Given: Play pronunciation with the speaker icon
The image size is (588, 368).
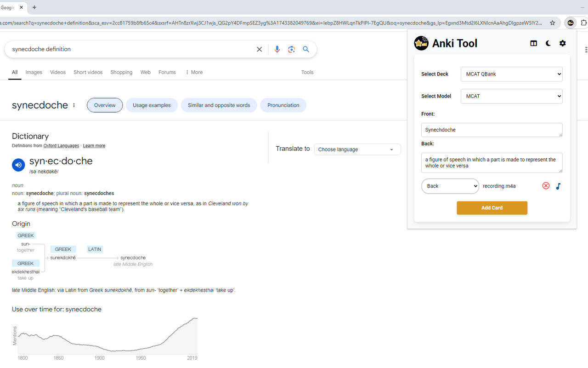Looking at the screenshot, I should [18, 165].
